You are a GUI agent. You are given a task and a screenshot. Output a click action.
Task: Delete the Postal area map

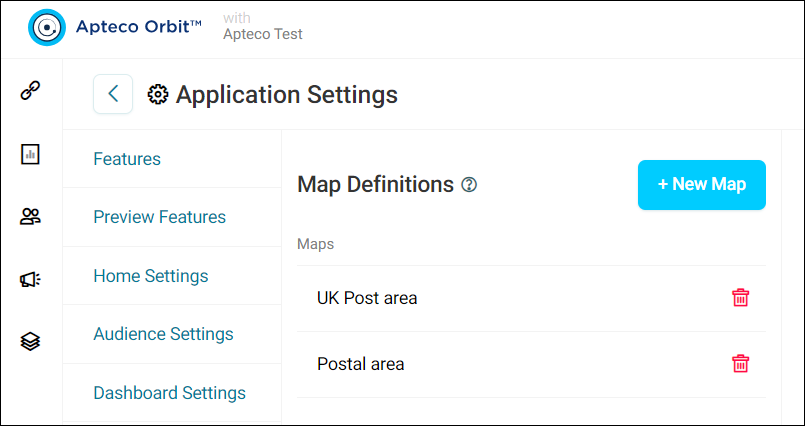(x=740, y=364)
